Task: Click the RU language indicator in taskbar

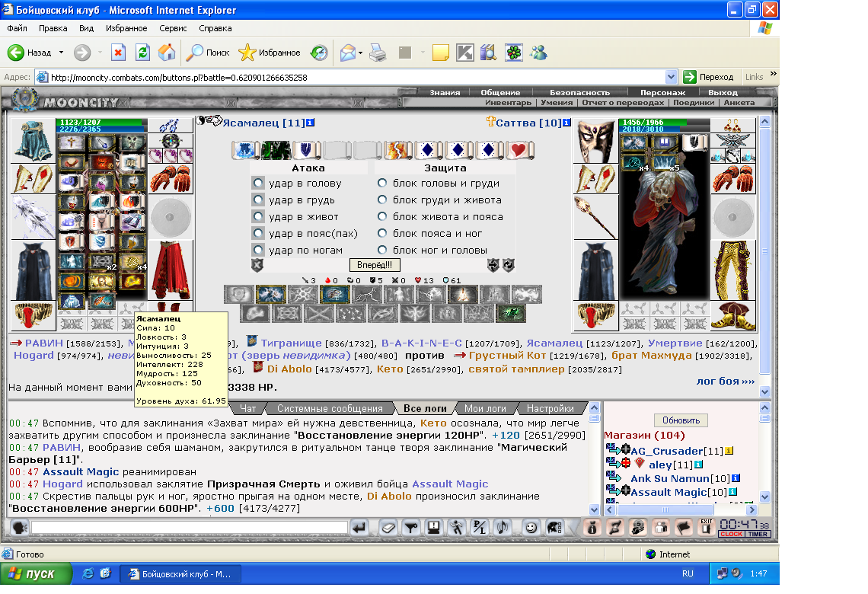Action: click(x=688, y=573)
